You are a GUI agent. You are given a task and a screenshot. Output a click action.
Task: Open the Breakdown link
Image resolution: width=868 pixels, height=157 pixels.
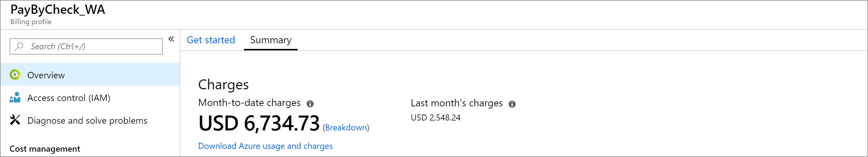[346, 128]
